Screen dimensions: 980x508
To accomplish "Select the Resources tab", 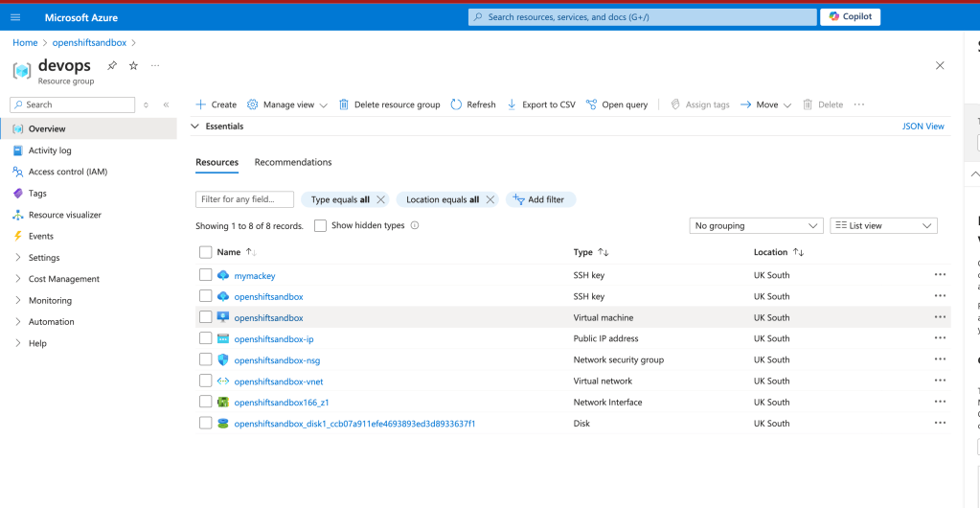I will 217,162.
